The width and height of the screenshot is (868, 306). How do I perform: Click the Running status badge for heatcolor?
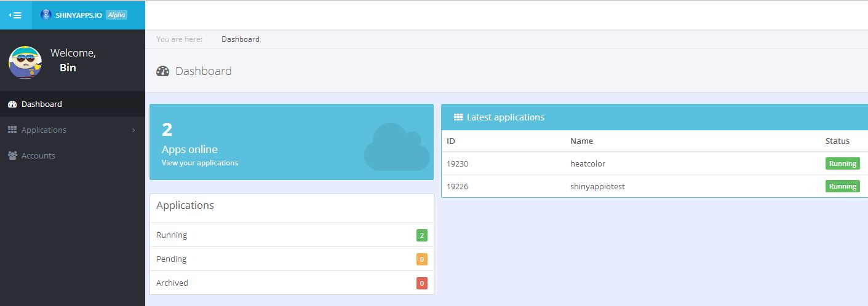pos(842,164)
